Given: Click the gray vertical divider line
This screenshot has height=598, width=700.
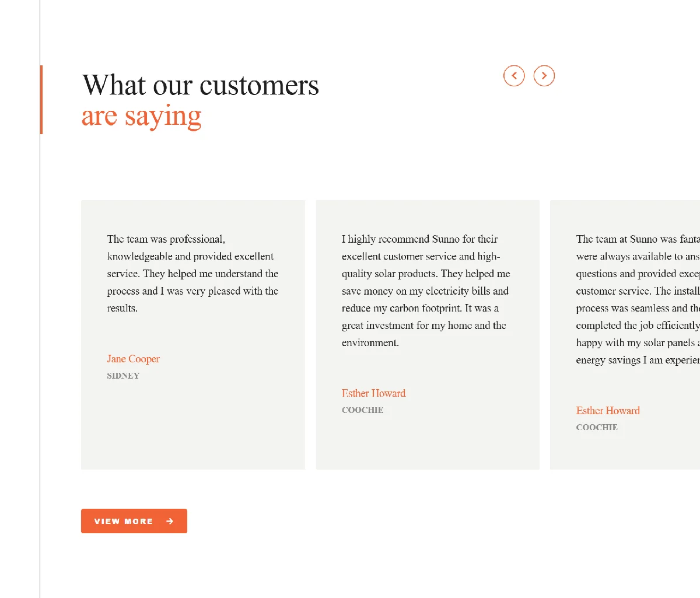Looking at the screenshot, I should (x=40, y=350).
